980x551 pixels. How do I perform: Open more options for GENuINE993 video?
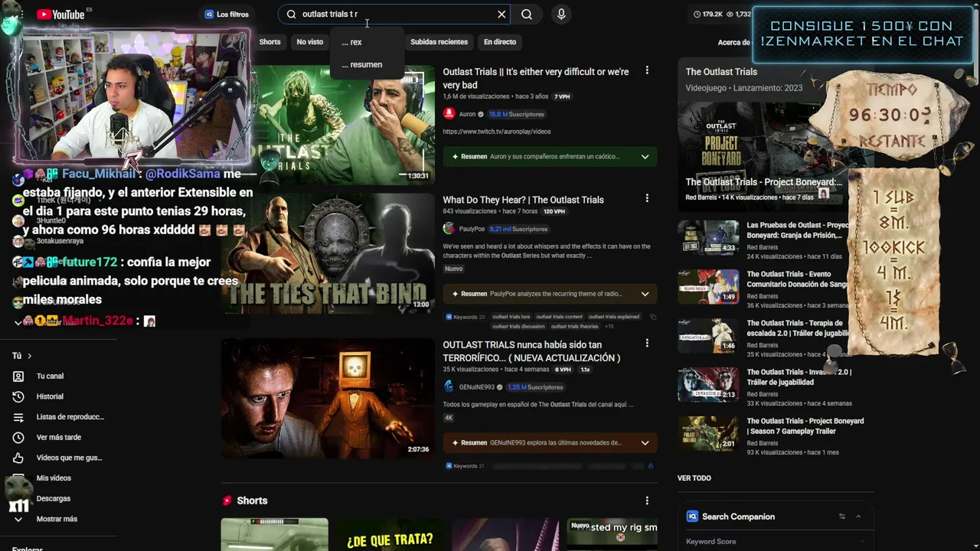pos(647,343)
